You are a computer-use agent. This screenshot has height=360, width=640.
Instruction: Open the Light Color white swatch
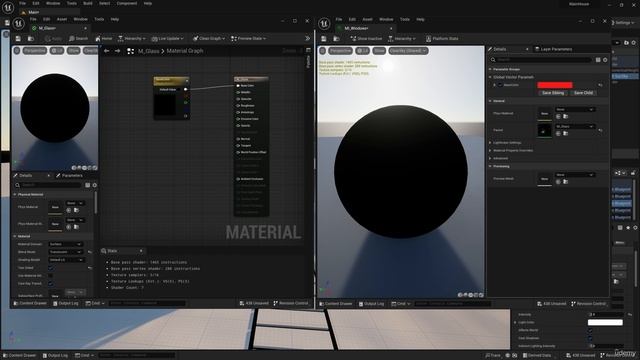[x=605, y=322]
